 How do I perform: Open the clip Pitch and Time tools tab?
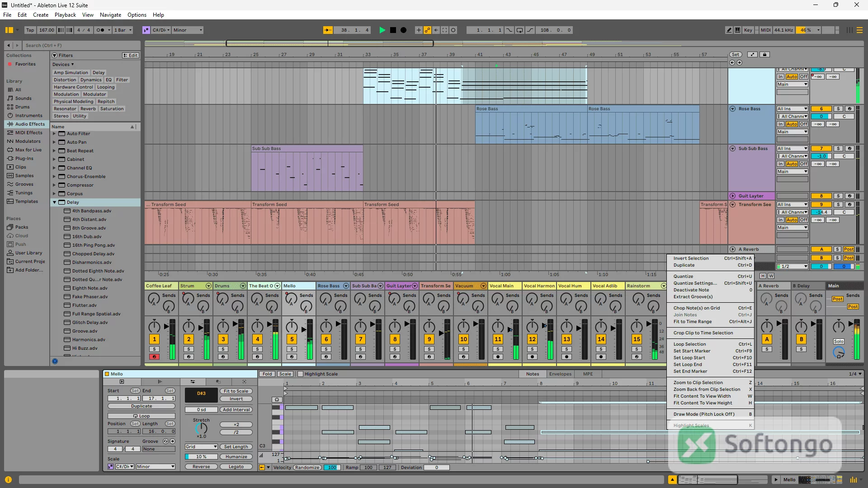tap(193, 382)
